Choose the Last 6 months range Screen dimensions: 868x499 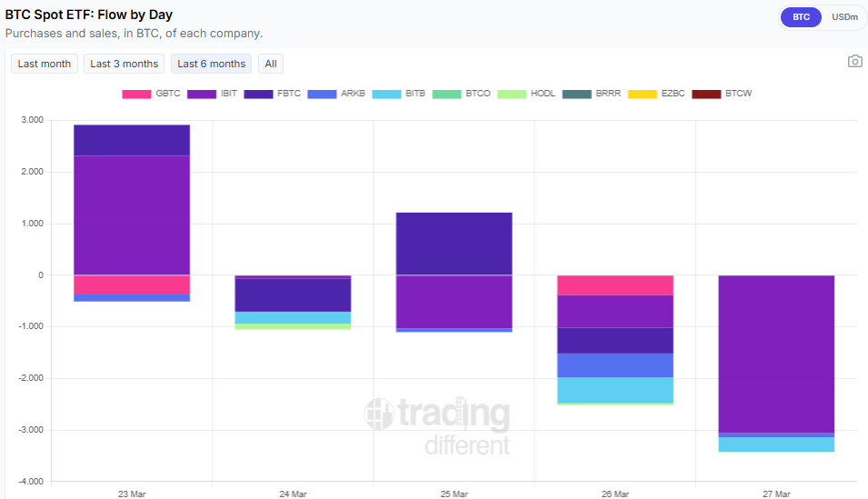[211, 64]
